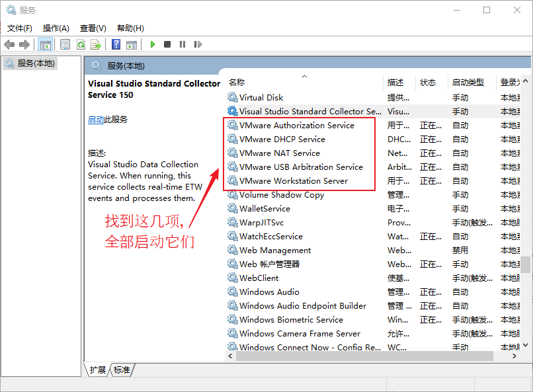Select the VMware Authorization Service name
The image size is (533, 392).
pos(297,126)
